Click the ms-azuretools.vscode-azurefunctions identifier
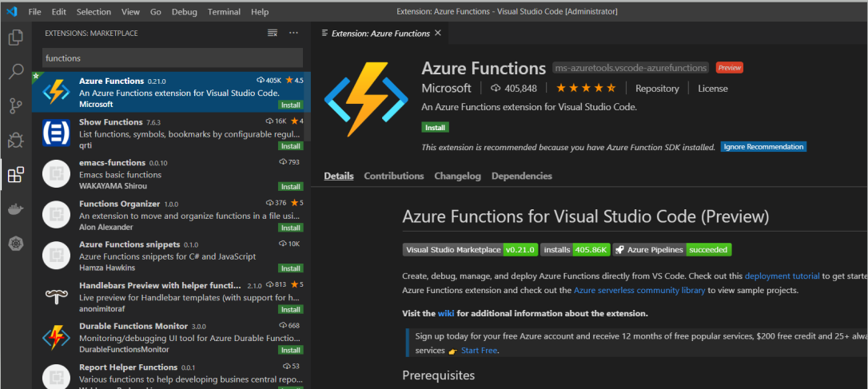 [x=631, y=68]
